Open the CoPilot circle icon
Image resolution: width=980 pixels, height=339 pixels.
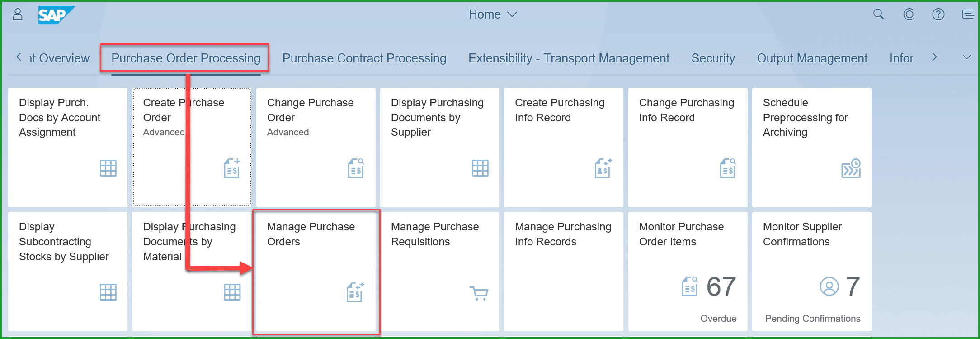(909, 14)
